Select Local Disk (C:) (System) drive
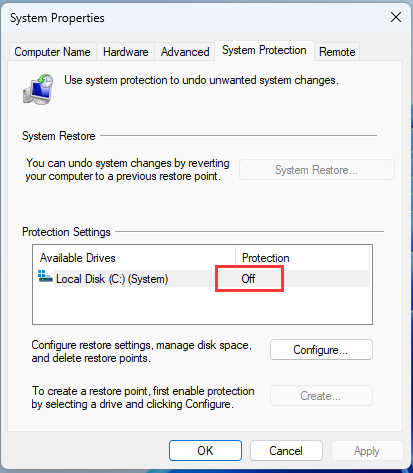413x473 pixels. pos(112,279)
